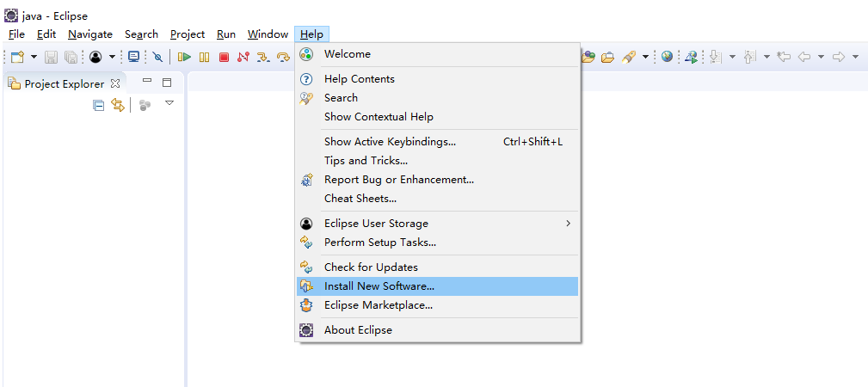Viewport: 868px width, 387px height.
Task: Open the File menu
Action: pos(16,34)
